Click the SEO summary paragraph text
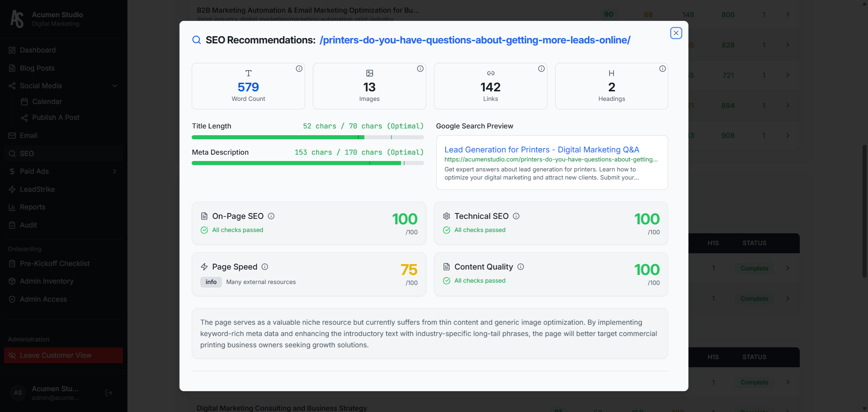 pos(429,334)
